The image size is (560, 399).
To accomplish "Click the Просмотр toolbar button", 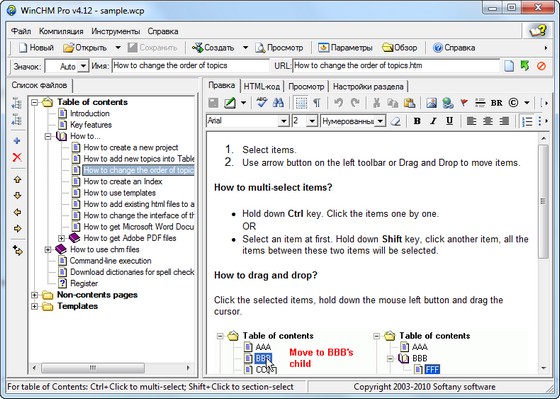I will pos(279,48).
